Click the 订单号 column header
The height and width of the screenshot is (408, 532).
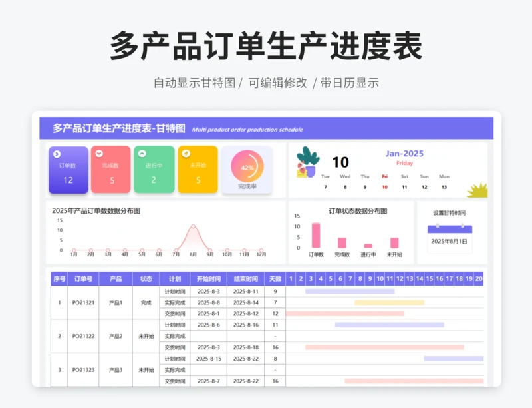pyautogui.click(x=84, y=279)
